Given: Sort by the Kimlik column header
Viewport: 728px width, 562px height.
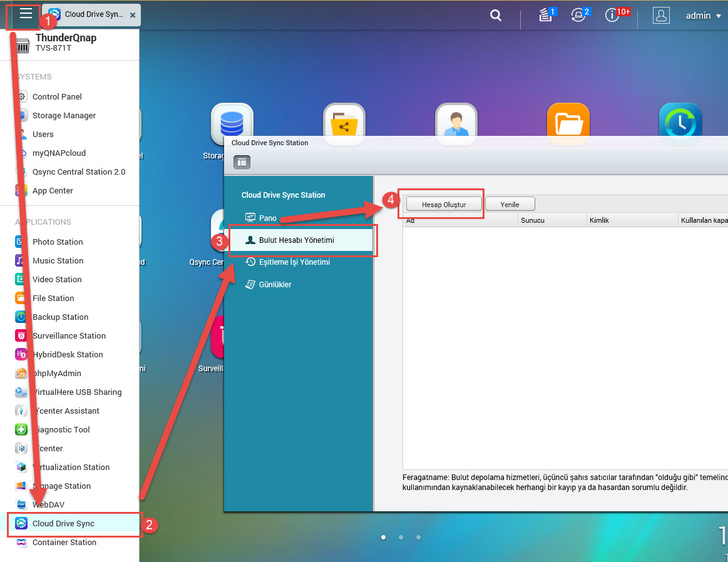Looking at the screenshot, I should 632,220.
